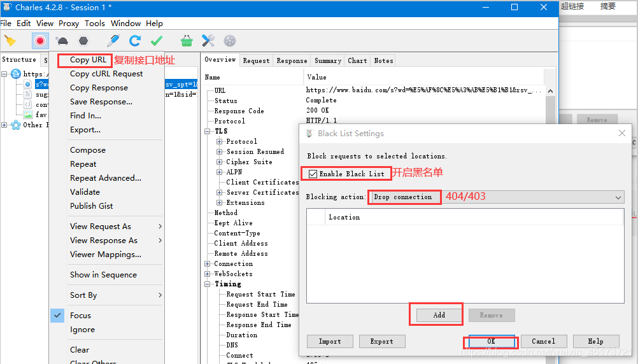Open View Request As submenu

click(106, 227)
